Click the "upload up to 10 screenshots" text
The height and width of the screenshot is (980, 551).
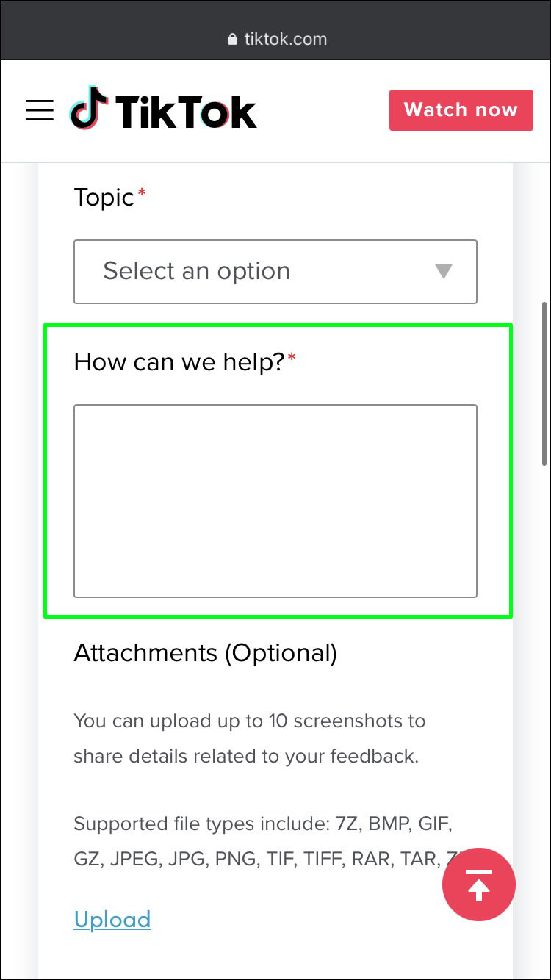[x=250, y=721]
